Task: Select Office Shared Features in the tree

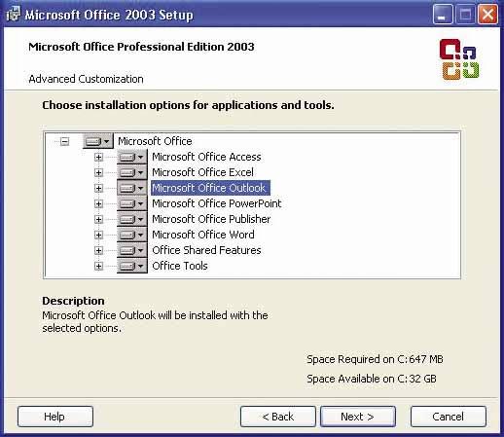Action: (206, 250)
